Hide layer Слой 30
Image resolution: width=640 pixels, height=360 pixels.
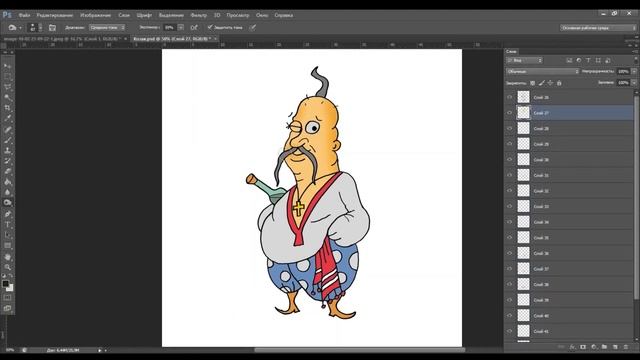(509, 160)
